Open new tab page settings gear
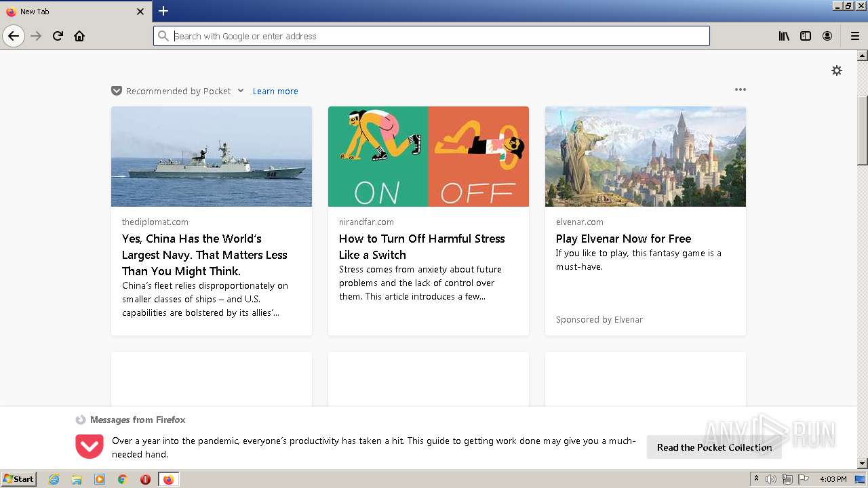 tap(837, 70)
